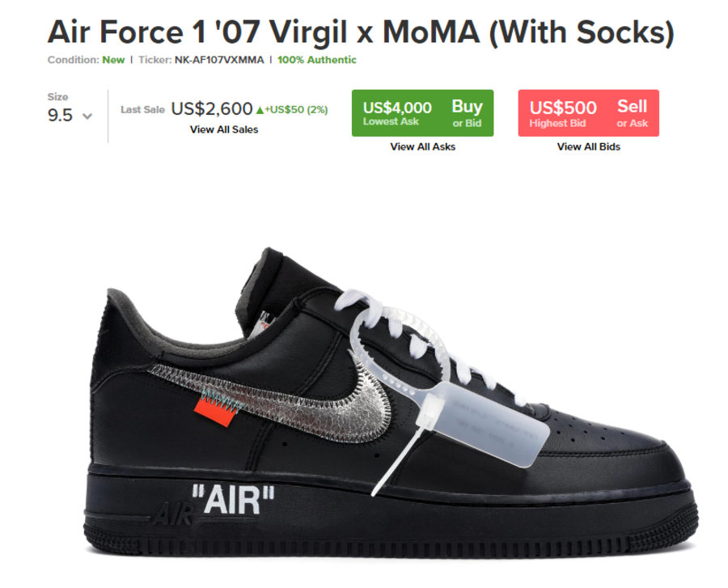
Task: Open the View All Bids link
Action: [x=589, y=146]
